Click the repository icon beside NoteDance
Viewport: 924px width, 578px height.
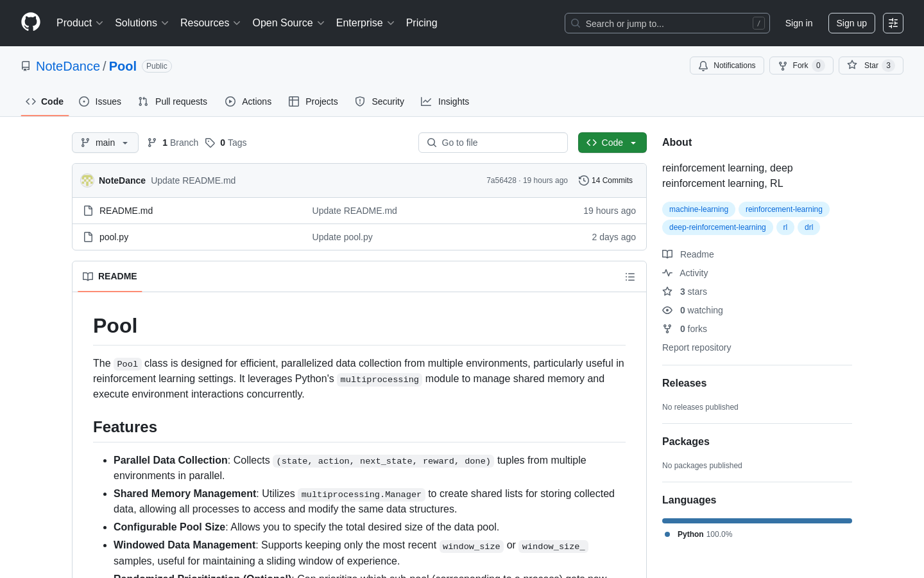26,66
